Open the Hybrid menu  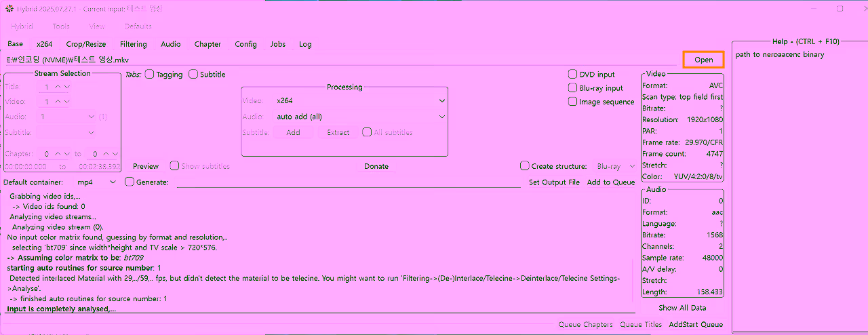22,26
